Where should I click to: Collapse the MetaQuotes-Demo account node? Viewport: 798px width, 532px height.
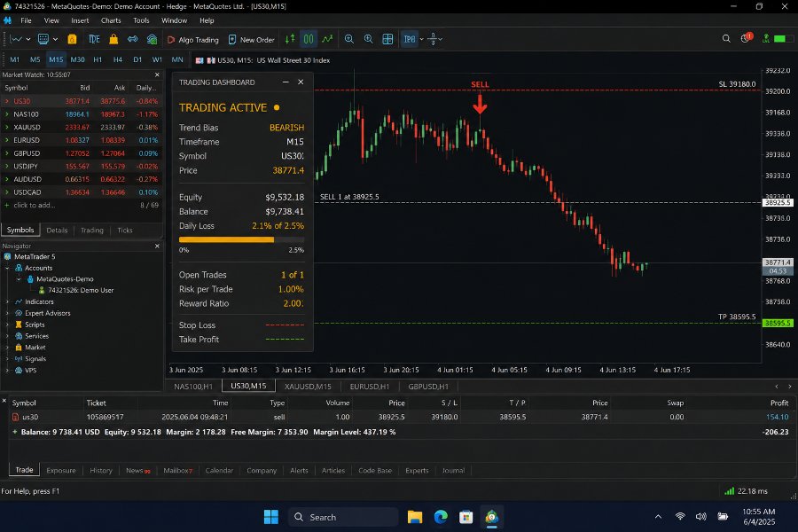(19, 279)
